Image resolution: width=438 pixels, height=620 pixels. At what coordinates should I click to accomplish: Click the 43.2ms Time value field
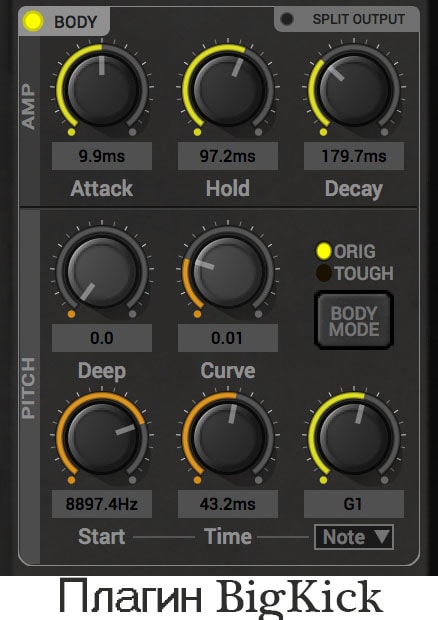[228, 504]
